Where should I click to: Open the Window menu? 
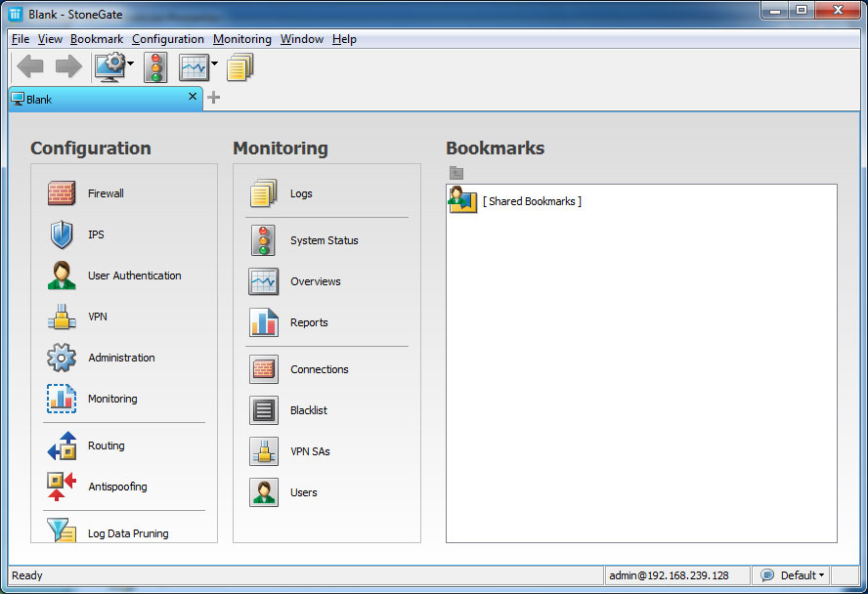[302, 39]
